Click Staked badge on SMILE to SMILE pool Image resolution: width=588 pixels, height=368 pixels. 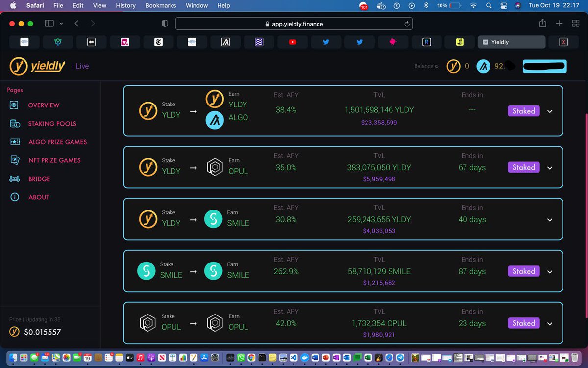pyautogui.click(x=523, y=271)
